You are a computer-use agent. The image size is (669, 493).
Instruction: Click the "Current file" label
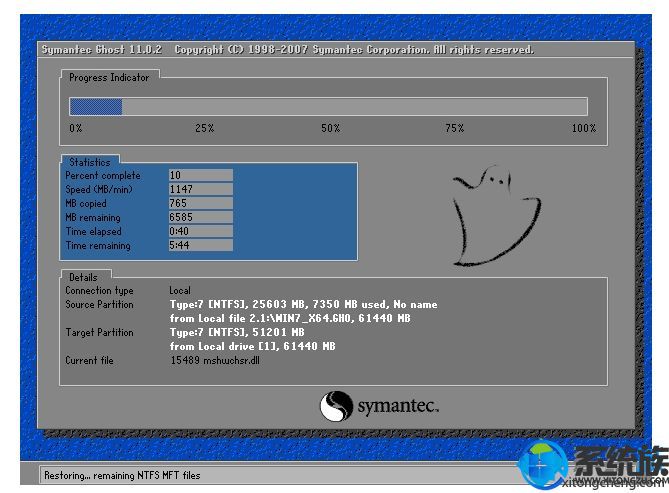pyautogui.click(x=90, y=360)
